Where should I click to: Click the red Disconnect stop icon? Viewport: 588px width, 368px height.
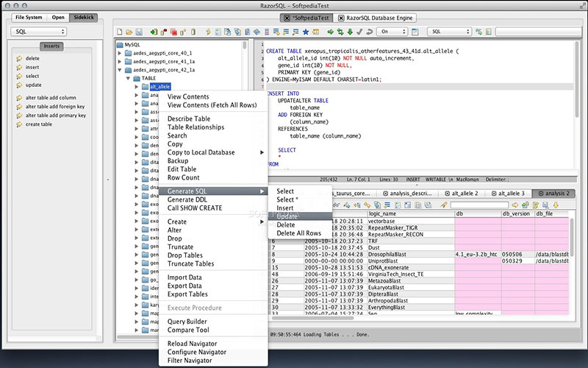point(173,32)
